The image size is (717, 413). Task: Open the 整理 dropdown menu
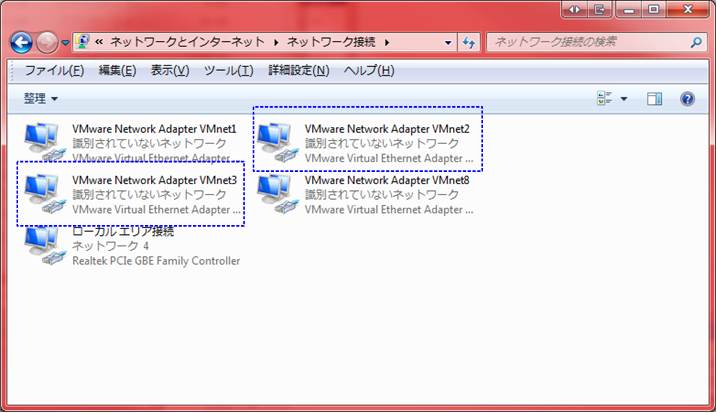tap(41, 99)
